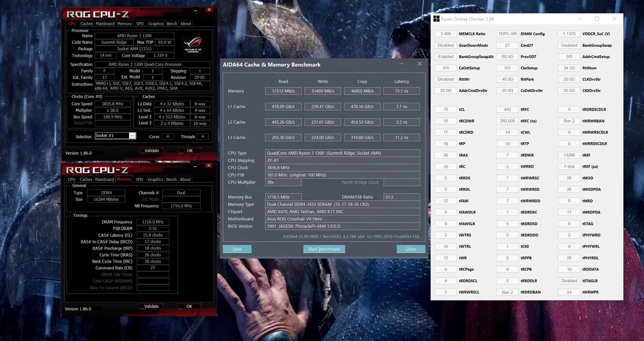Click the Memory Copy result 46802 MB/s
The image size is (644, 341).
(362, 91)
